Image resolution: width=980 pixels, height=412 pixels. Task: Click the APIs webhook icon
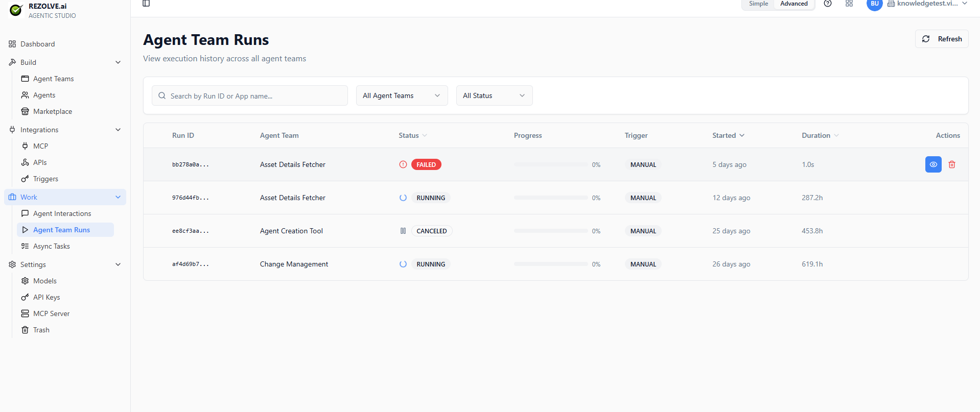pos(25,162)
